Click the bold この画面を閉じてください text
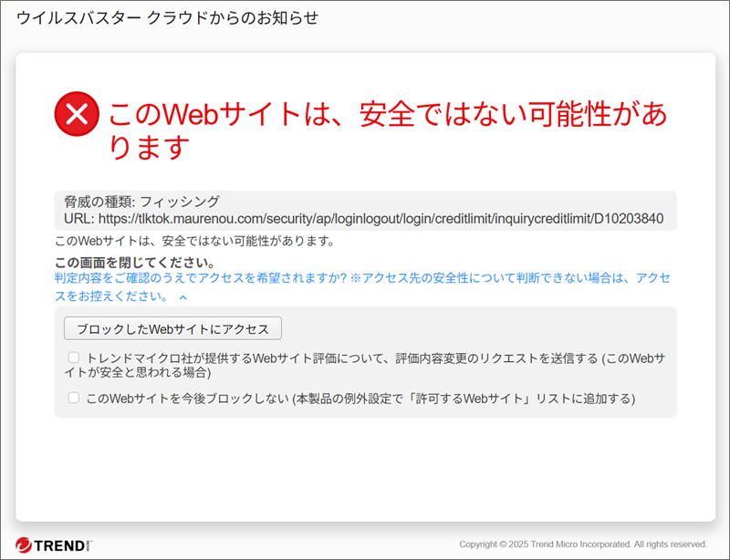The image size is (730, 560). [135, 263]
